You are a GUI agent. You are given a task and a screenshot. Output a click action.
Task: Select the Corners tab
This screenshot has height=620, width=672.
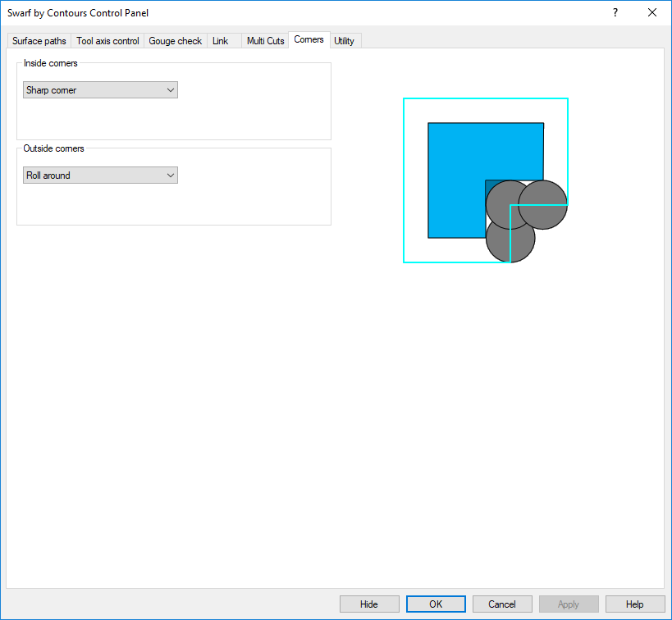pos(309,39)
